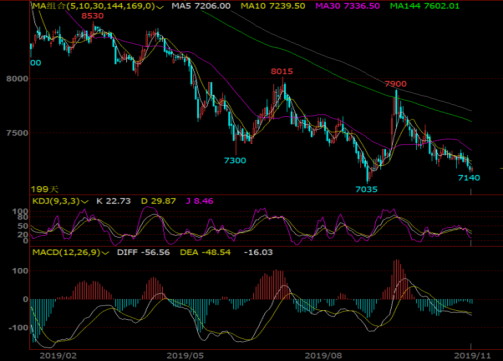This screenshot has height=361, width=503.
Task: Click the MACD 0 axis label
Action: [26, 299]
